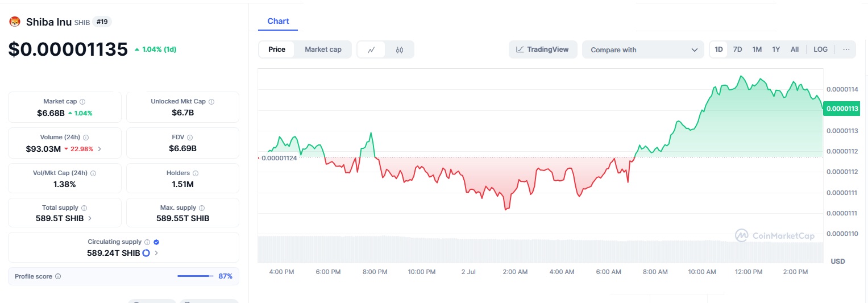Image resolution: width=868 pixels, height=303 pixels.
Task: Toggle LOG scale on chart
Action: (820, 49)
